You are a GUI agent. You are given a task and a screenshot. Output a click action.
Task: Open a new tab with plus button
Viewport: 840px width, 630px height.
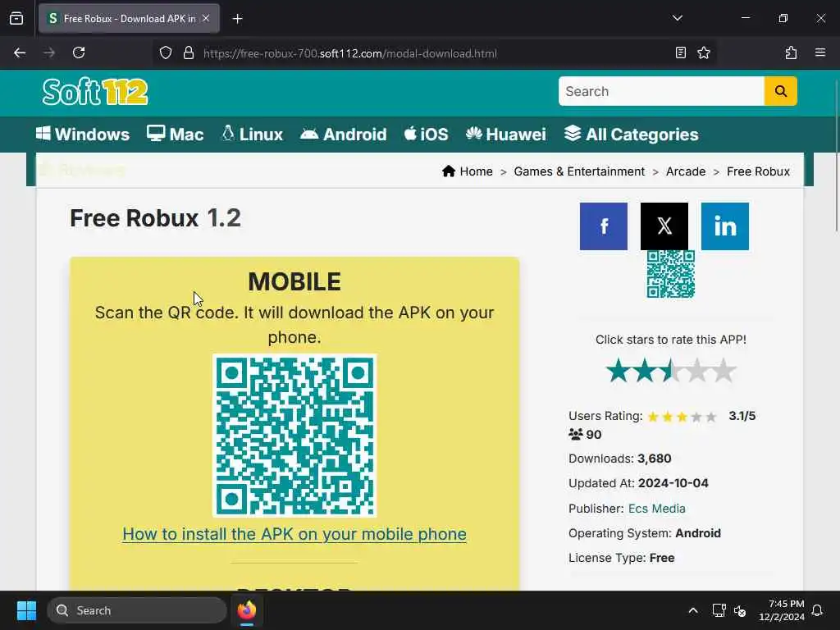[x=237, y=19]
